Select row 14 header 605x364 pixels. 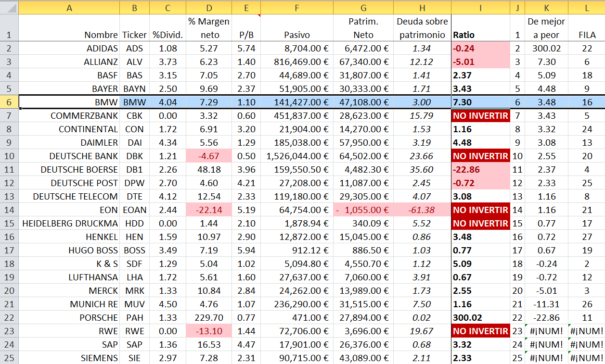[x=9, y=210]
